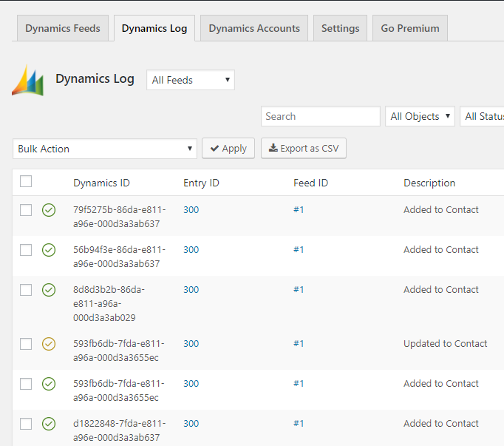
Task: Open Feed #1 link in d1822848 row
Action: 299,424
